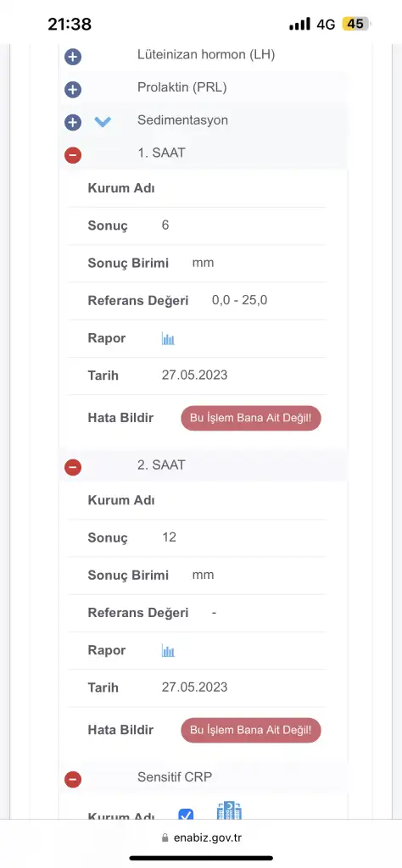The height and width of the screenshot is (868, 402).
Task: Open the report chart icon under 2. SAAT
Action: pos(168,650)
